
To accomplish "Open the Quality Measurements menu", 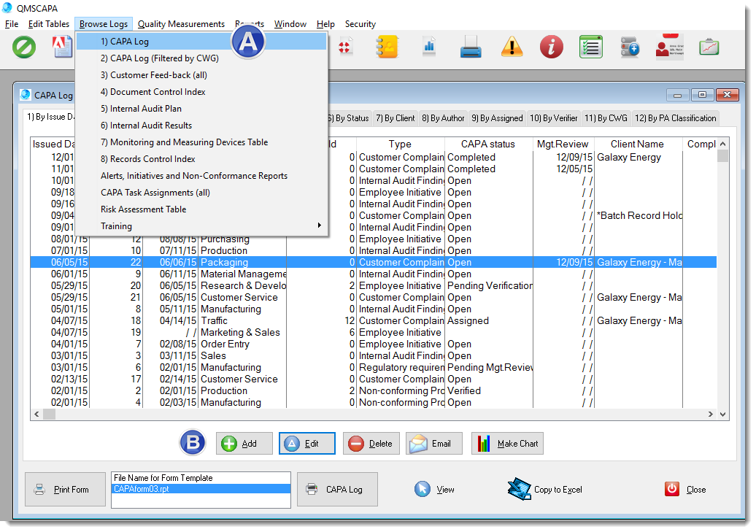I will [x=181, y=24].
